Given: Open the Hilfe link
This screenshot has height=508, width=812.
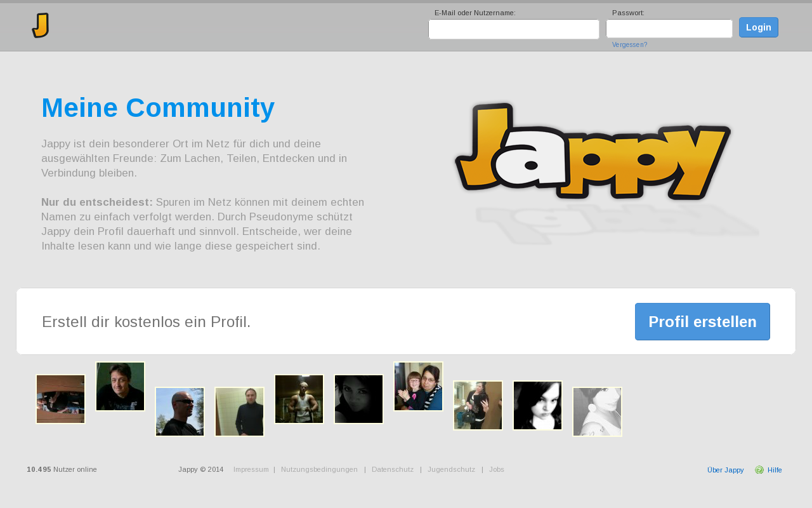Looking at the screenshot, I should [775, 470].
